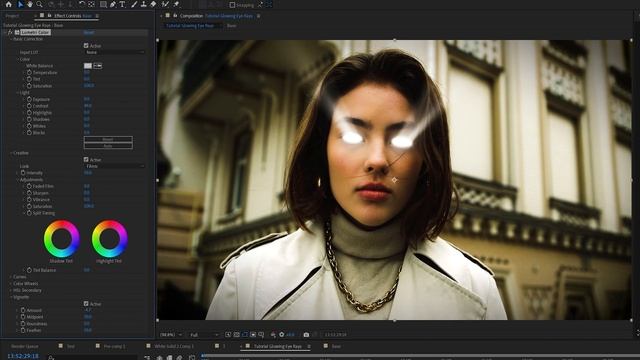Open the Look dropdown in Creative
The image size is (640, 360).
pyautogui.click(x=115, y=166)
